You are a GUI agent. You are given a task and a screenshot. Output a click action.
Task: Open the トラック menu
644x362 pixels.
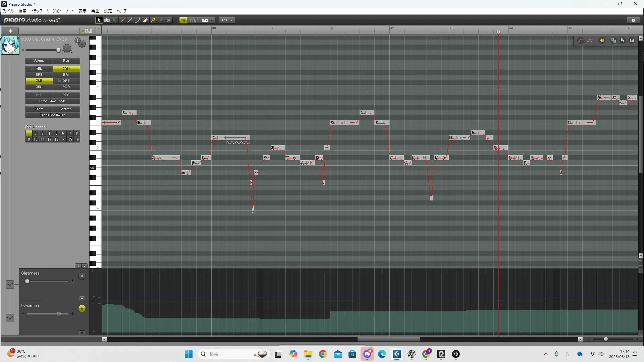click(37, 11)
